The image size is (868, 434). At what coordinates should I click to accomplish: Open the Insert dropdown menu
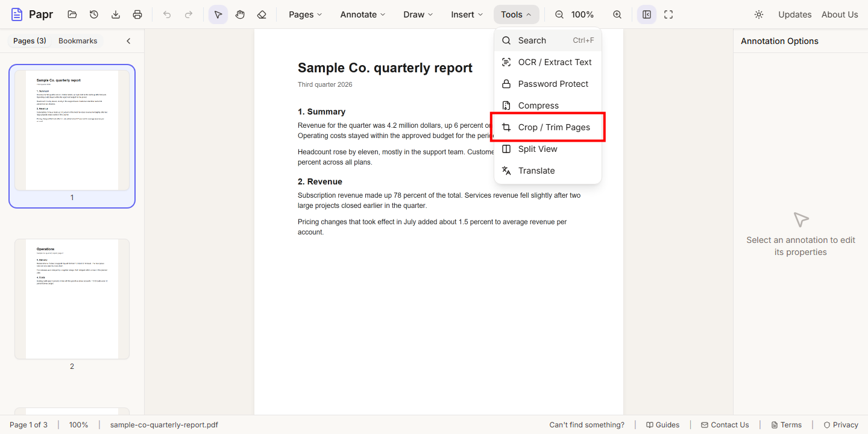467,14
